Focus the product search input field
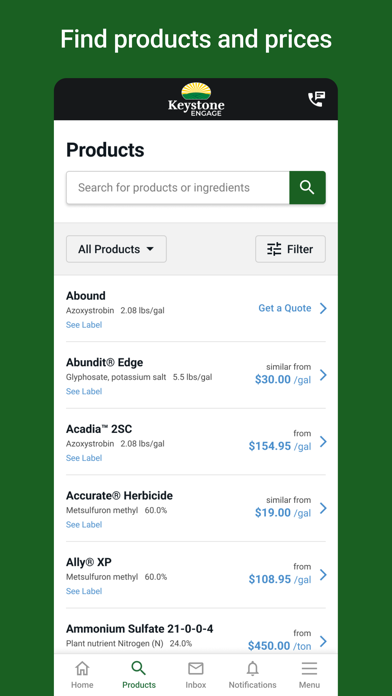 pos(178,187)
